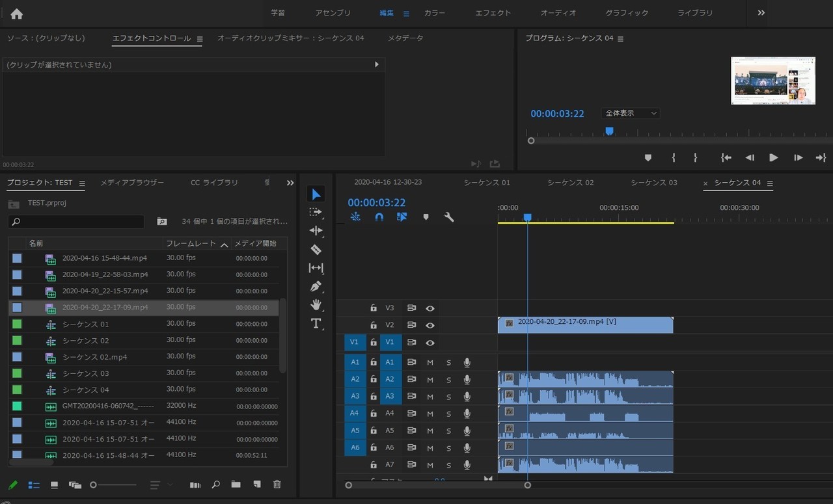Image resolution: width=833 pixels, height=504 pixels.
Task: Open メディアブラウザー tab
Action: tap(132, 183)
